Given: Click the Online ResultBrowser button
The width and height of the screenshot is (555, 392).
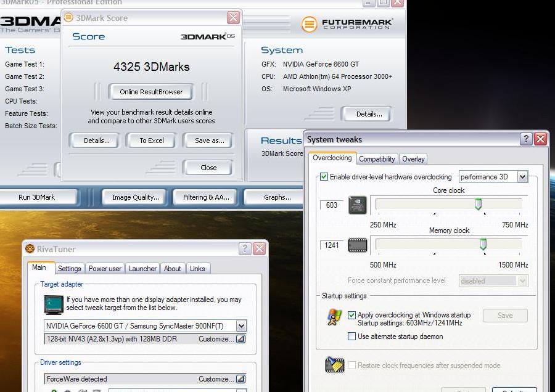Looking at the screenshot, I should (151, 92).
